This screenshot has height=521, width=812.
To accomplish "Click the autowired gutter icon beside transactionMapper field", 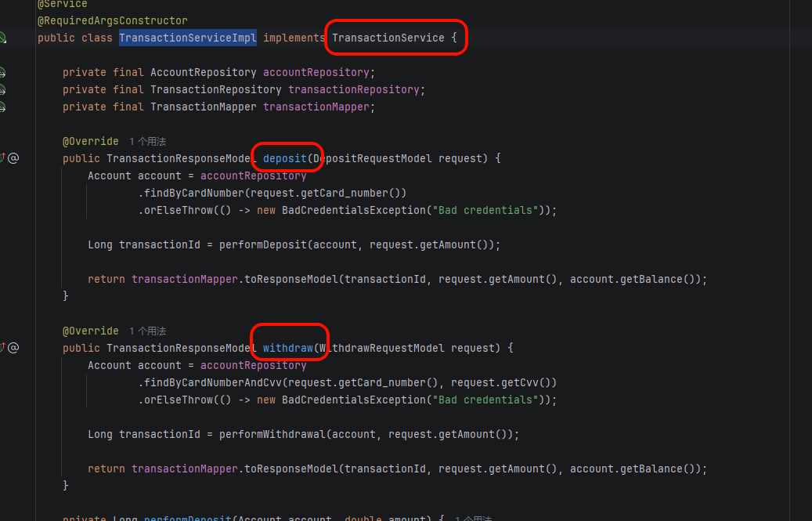I will pos(2,107).
